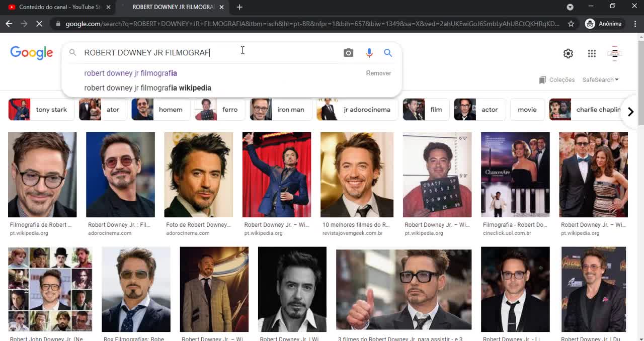This screenshot has height=341, width=644.
Task: Switch to the YouTube Studio tab
Action: (x=58, y=7)
